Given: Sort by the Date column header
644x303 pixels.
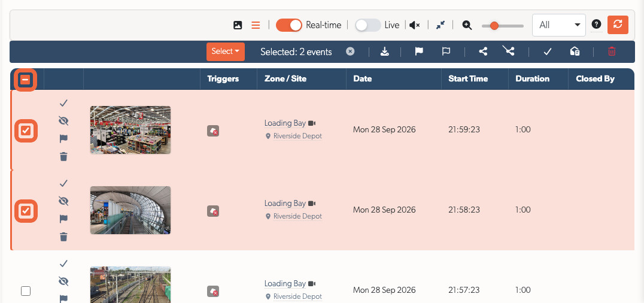Looking at the screenshot, I should pyautogui.click(x=363, y=79).
